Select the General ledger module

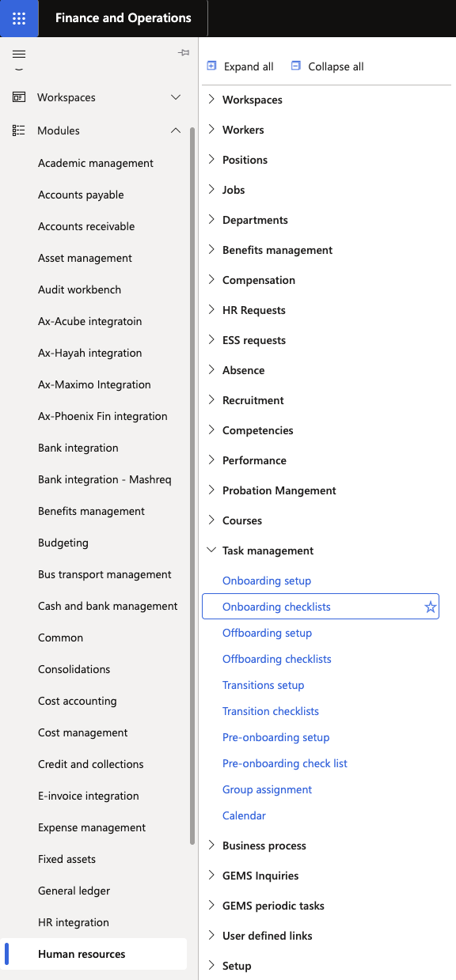(74, 891)
